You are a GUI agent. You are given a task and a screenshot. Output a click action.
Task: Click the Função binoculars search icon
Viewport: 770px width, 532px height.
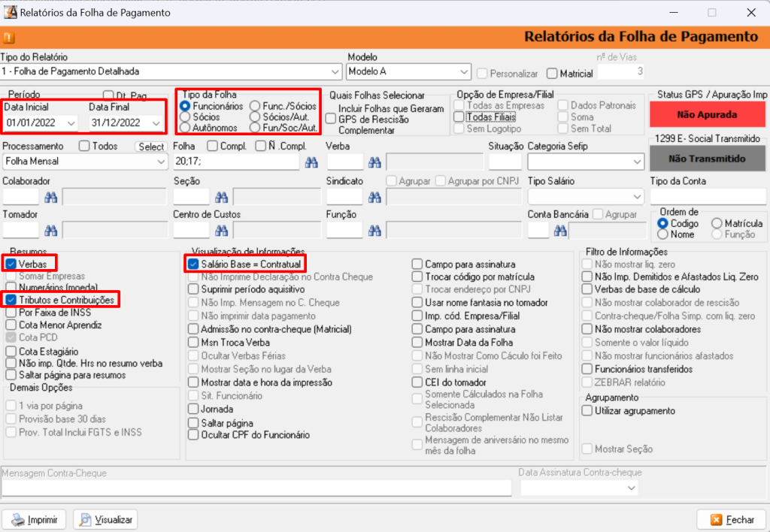374,231
